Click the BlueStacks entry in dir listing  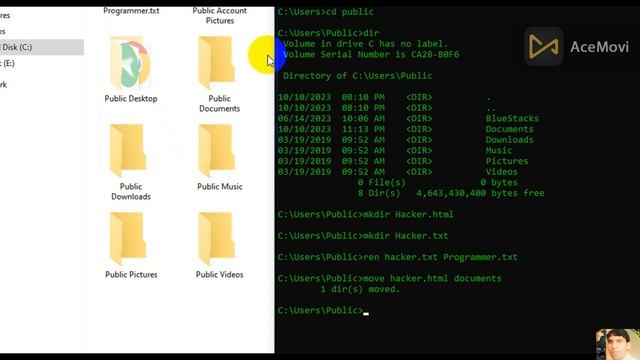coord(512,118)
